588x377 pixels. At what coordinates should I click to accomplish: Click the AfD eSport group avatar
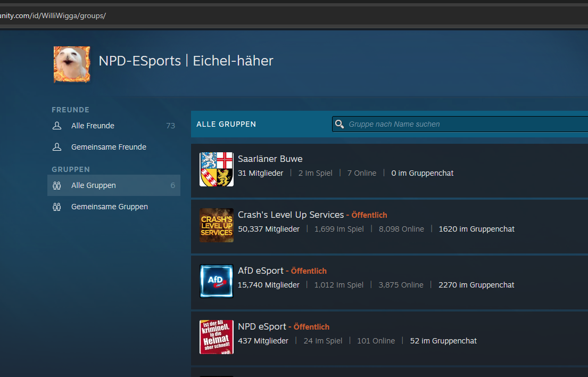coord(216,281)
